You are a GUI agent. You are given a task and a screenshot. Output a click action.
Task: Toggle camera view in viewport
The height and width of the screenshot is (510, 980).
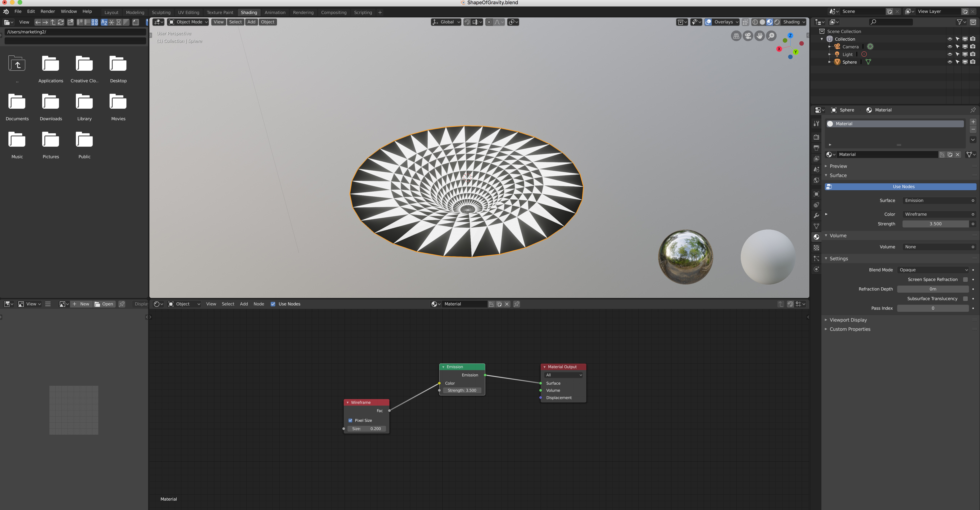tap(748, 36)
